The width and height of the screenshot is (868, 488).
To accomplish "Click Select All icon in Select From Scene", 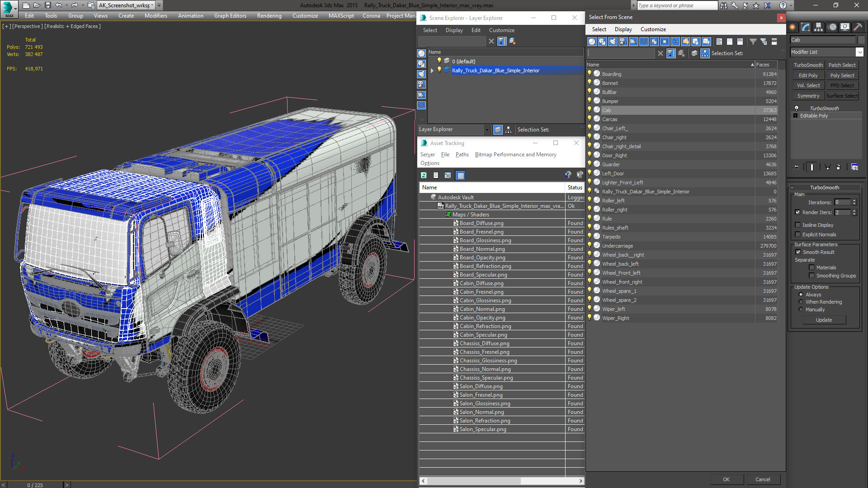I will 719,42.
